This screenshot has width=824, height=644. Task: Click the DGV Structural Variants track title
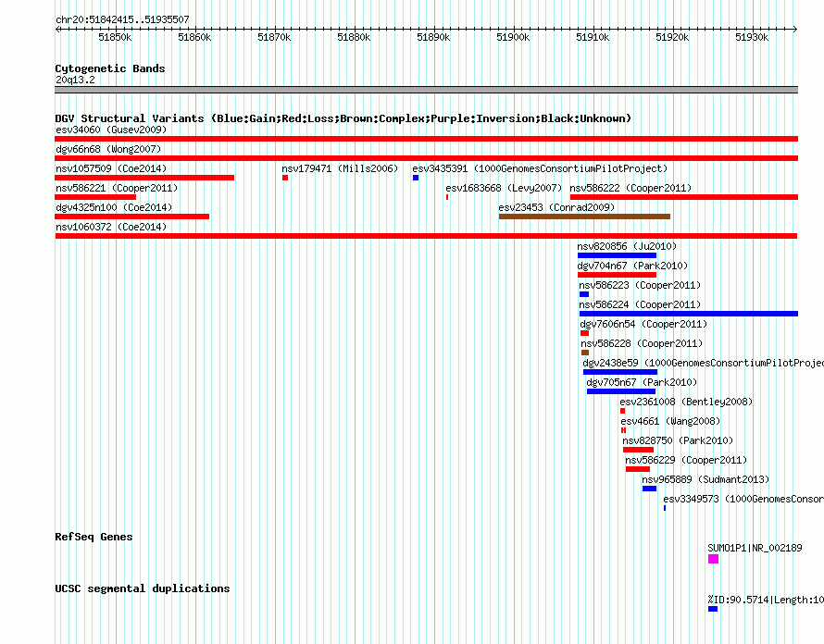(x=343, y=118)
